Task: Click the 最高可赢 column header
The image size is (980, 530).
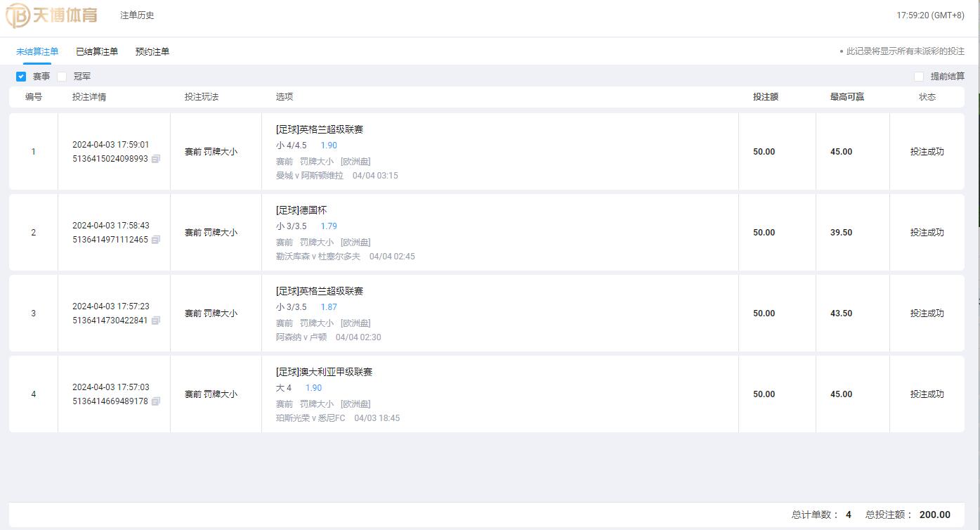Action: pos(847,97)
